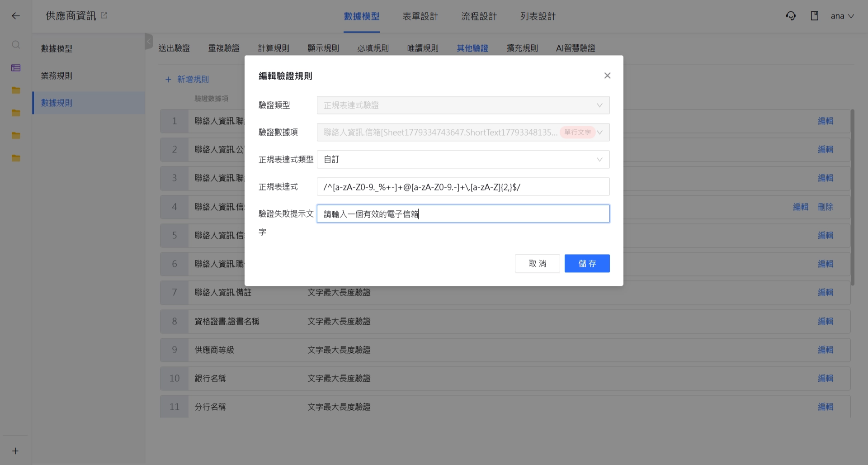This screenshot has width=868, height=465.
Task: Close the 編輯驗證規則 dialog
Action: pos(607,76)
